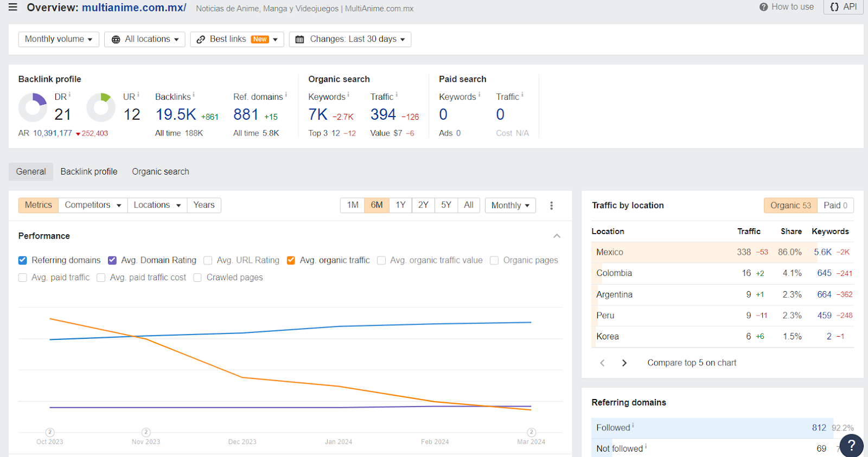Click the Nov 2023 timeline marker
The width and height of the screenshot is (868, 457).
click(146, 432)
